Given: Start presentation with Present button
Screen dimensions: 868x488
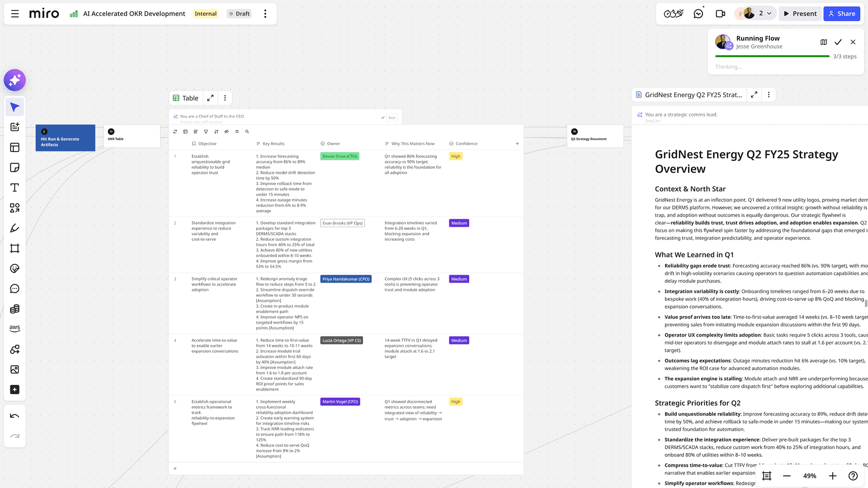Looking at the screenshot, I should point(800,14).
